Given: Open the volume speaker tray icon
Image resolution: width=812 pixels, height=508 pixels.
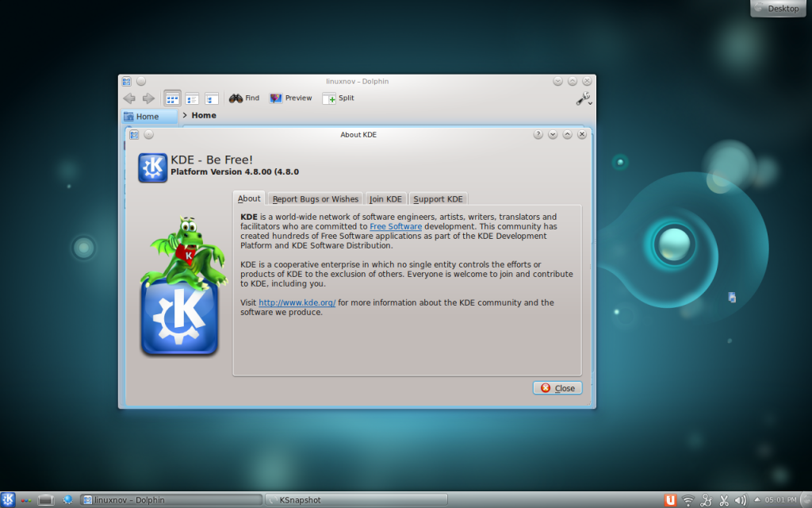Looking at the screenshot, I should pos(741,500).
